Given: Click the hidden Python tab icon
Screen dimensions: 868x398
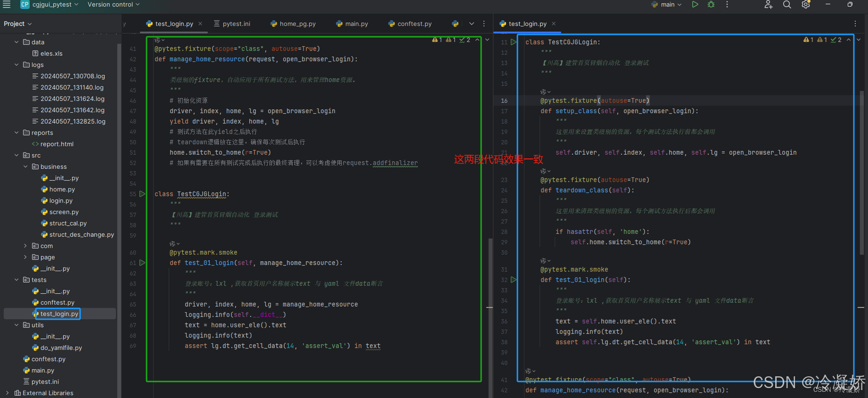Looking at the screenshot, I should tap(455, 24).
